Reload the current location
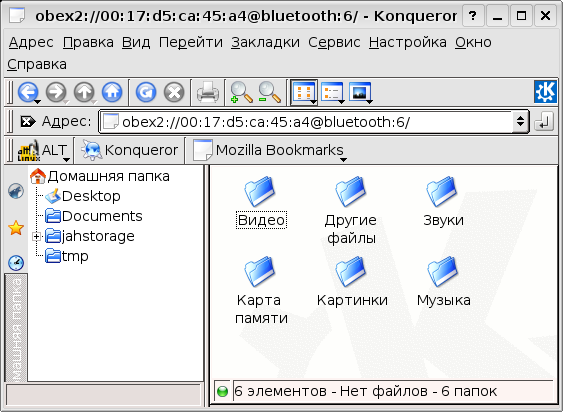Image resolution: width=563 pixels, height=412 pixels. click(x=146, y=92)
